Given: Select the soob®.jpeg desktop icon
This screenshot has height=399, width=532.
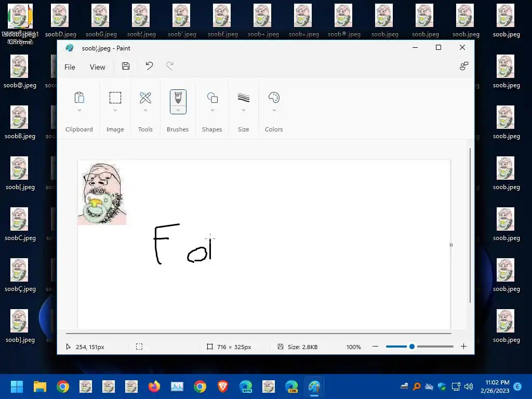Looking at the screenshot, I should click(344, 20).
